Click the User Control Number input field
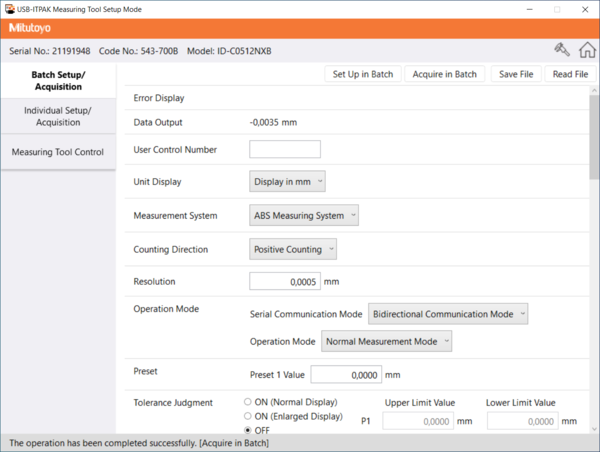 click(284, 149)
